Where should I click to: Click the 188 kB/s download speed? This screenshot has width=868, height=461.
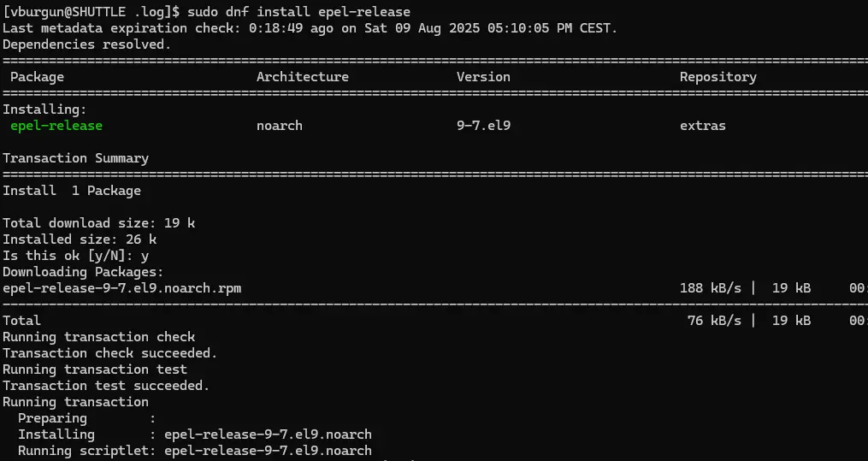pos(710,288)
